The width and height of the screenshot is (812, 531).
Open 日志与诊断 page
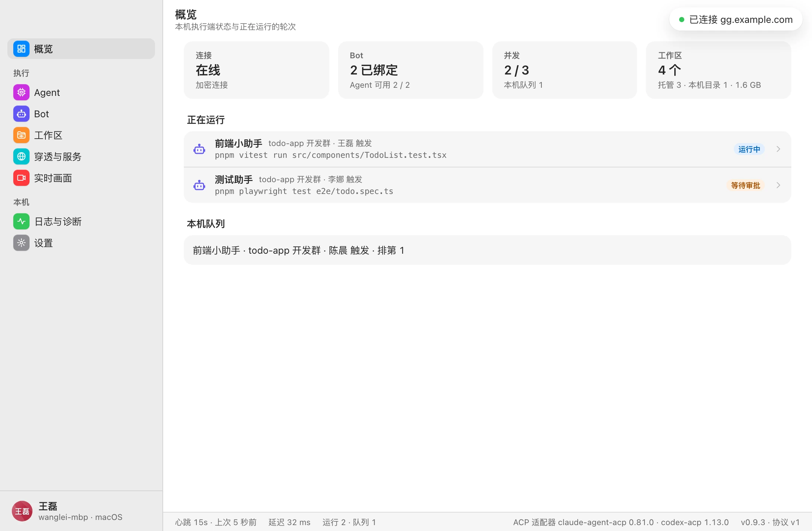[81, 221]
